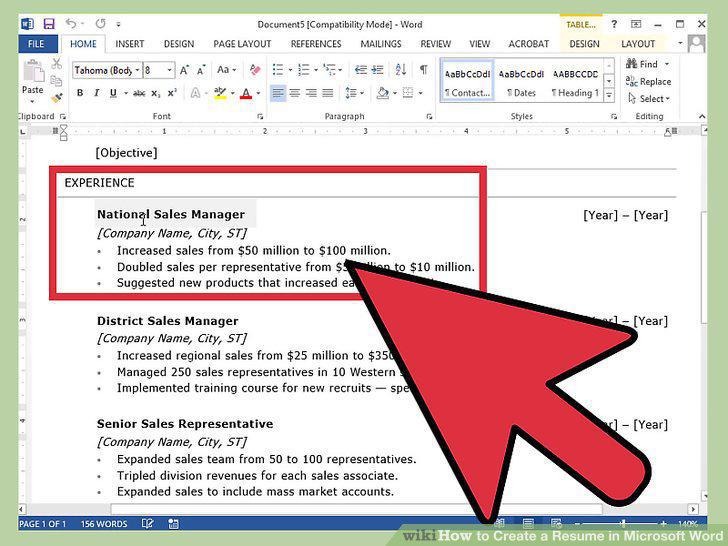Toggle left alignment button
The image size is (728, 546).
pos(278,93)
